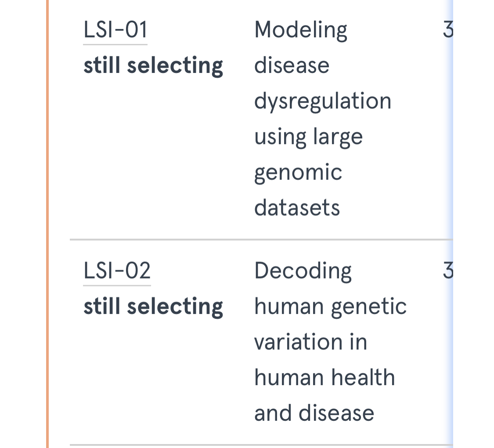Click the word 'Modeling' in LSI-01 title
This screenshot has height=448, width=494.
(301, 30)
